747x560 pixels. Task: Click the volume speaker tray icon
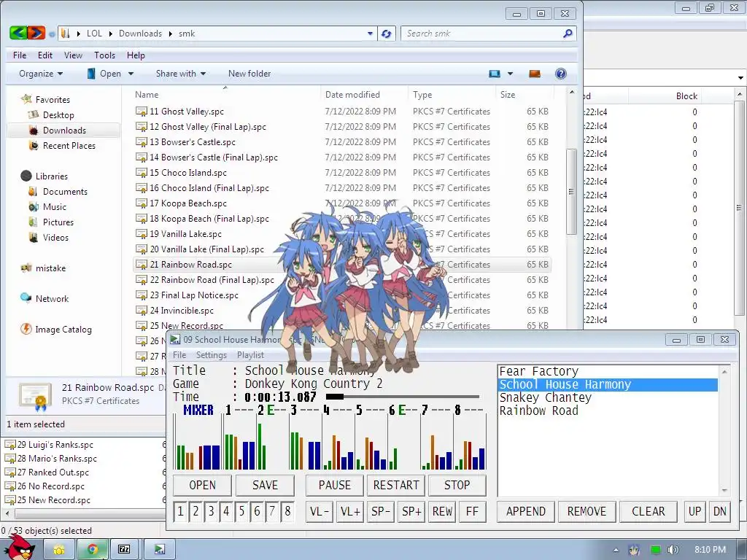point(673,550)
